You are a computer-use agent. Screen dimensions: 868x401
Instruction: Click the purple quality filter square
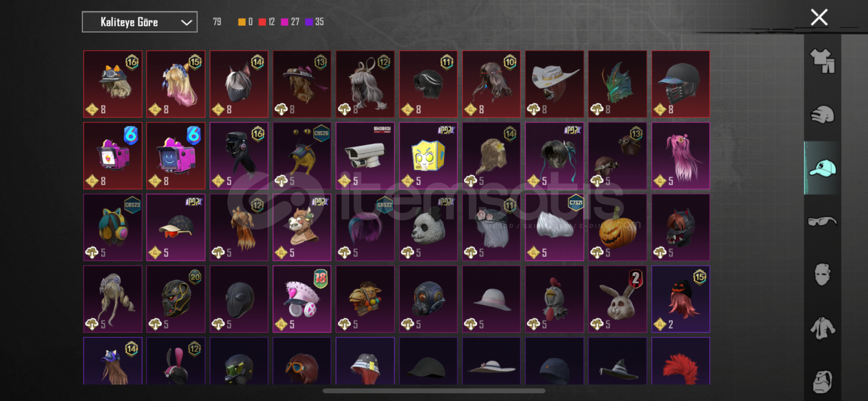click(x=309, y=22)
